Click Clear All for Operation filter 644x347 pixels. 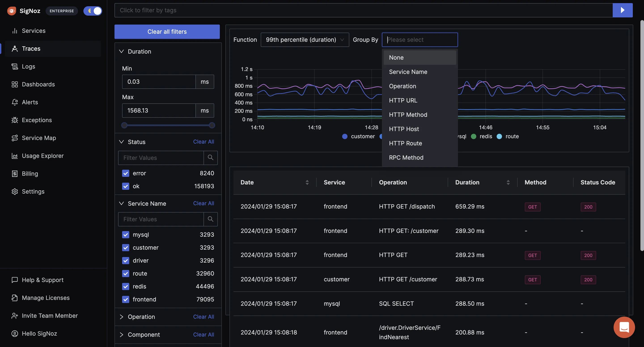[203, 317]
